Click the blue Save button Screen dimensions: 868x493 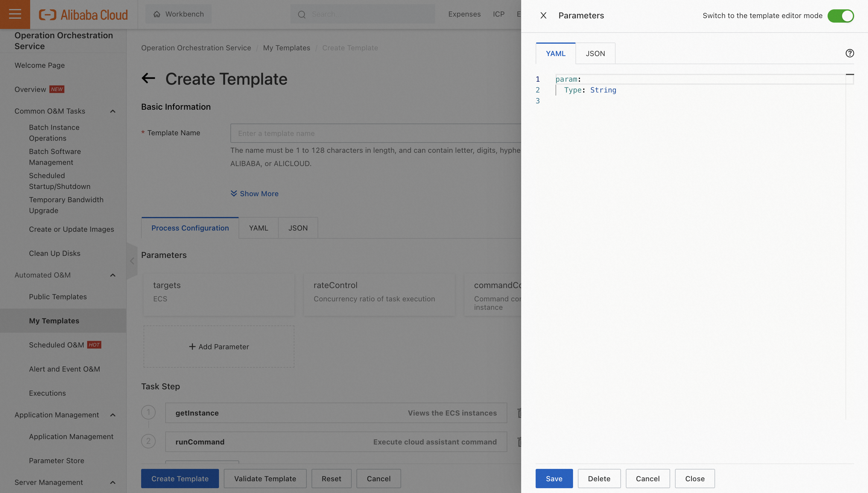pos(554,478)
